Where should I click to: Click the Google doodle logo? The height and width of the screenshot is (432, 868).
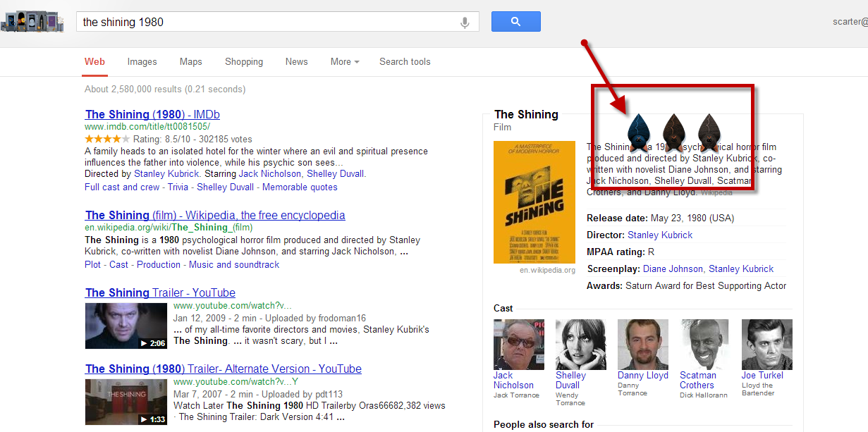pos(34,21)
